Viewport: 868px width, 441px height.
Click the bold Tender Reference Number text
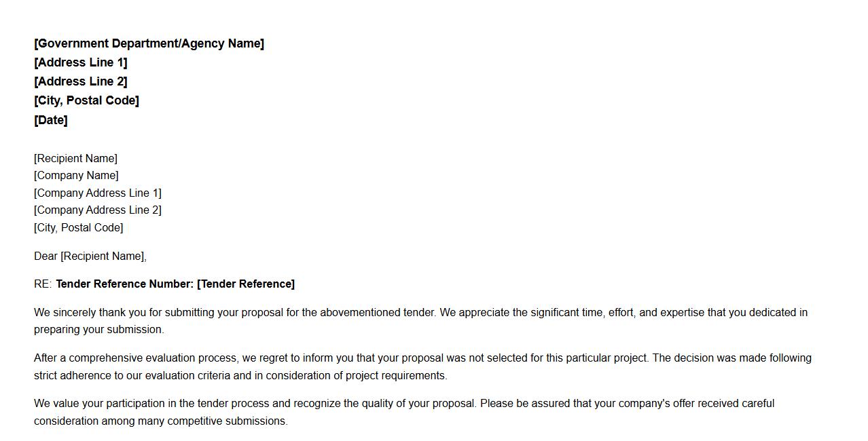click(125, 284)
